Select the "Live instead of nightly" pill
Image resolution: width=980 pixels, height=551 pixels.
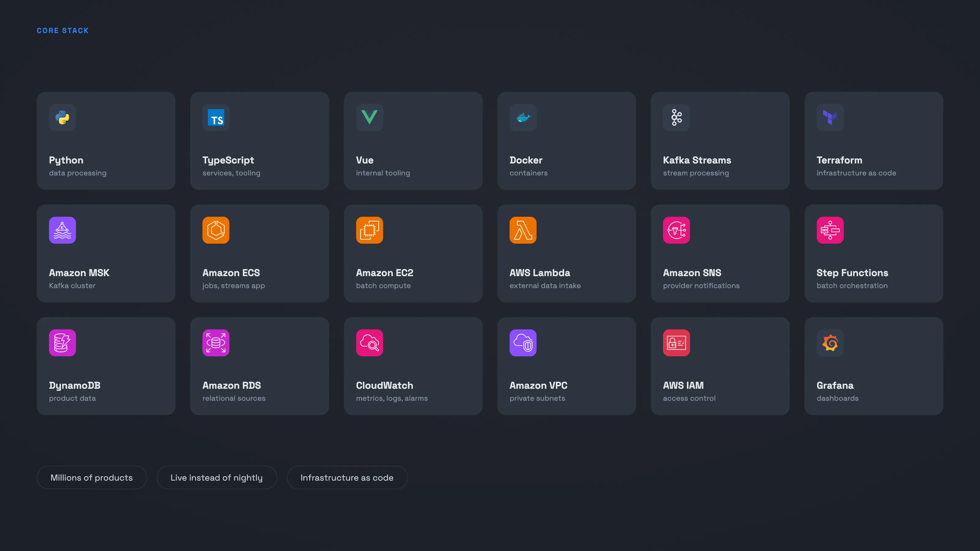(x=217, y=478)
